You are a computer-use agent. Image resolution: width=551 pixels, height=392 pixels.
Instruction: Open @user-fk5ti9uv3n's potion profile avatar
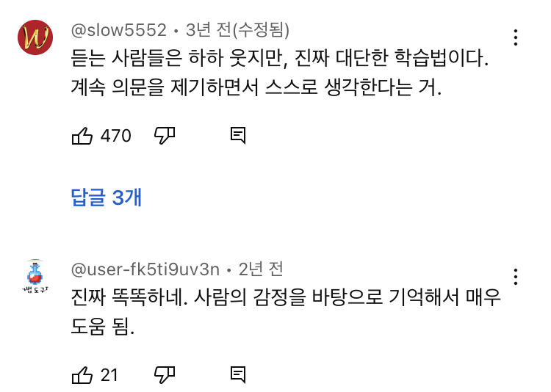tap(35, 277)
